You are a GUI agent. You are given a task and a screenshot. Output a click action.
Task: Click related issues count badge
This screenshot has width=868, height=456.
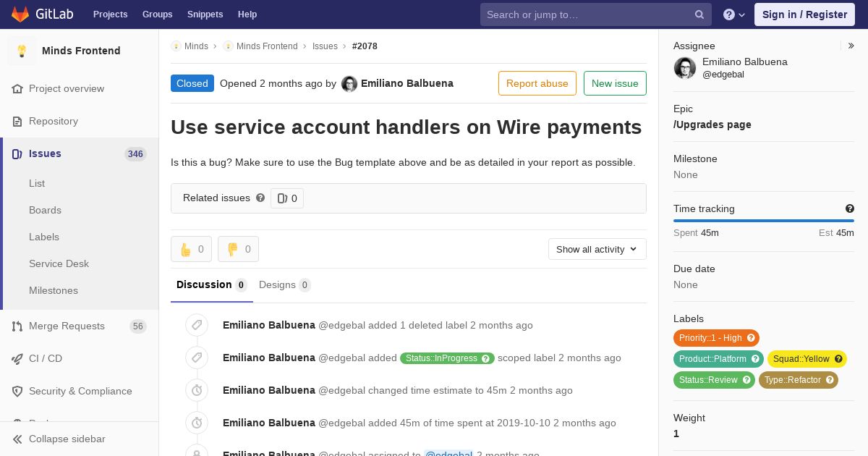point(287,198)
